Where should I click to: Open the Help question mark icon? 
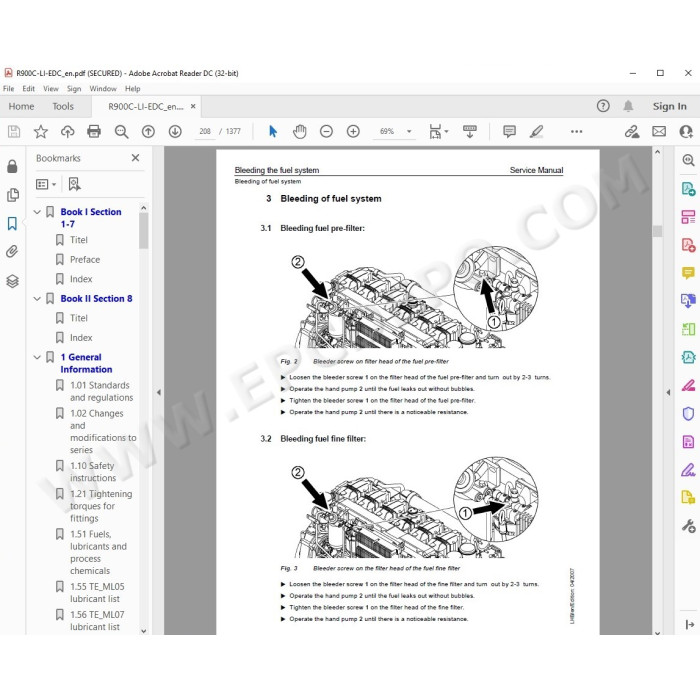(603, 106)
